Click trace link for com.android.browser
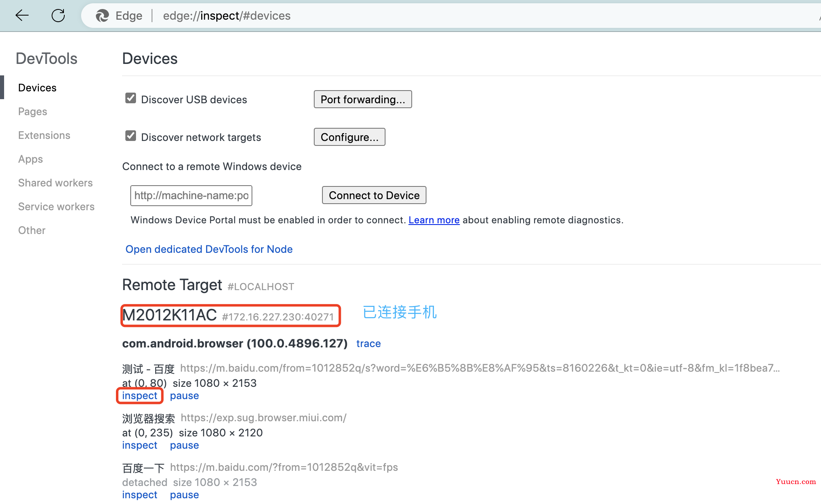 pyautogui.click(x=368, y=343)
